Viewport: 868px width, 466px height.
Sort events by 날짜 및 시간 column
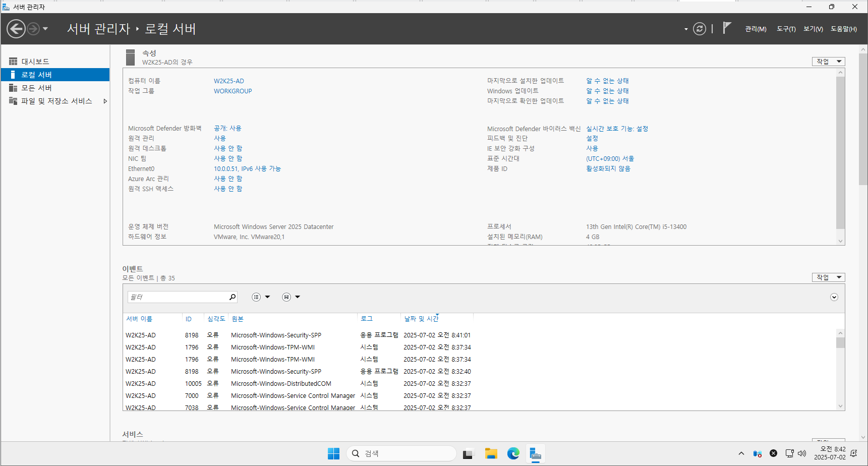point(421,319)
